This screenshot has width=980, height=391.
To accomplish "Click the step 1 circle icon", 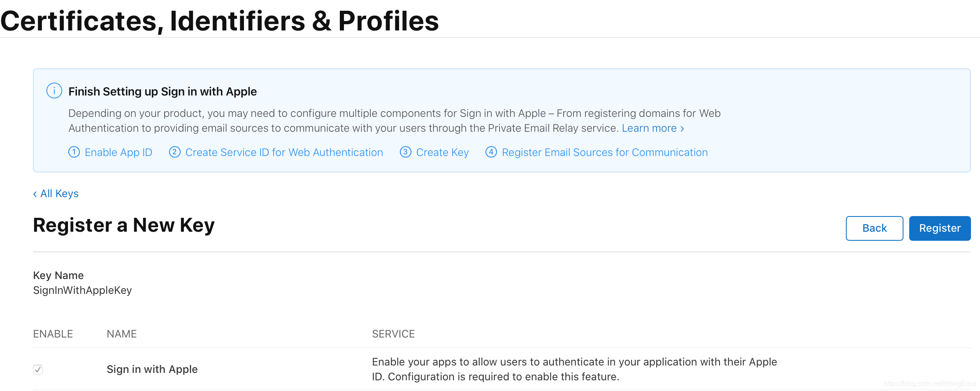I will click(74, 152).
